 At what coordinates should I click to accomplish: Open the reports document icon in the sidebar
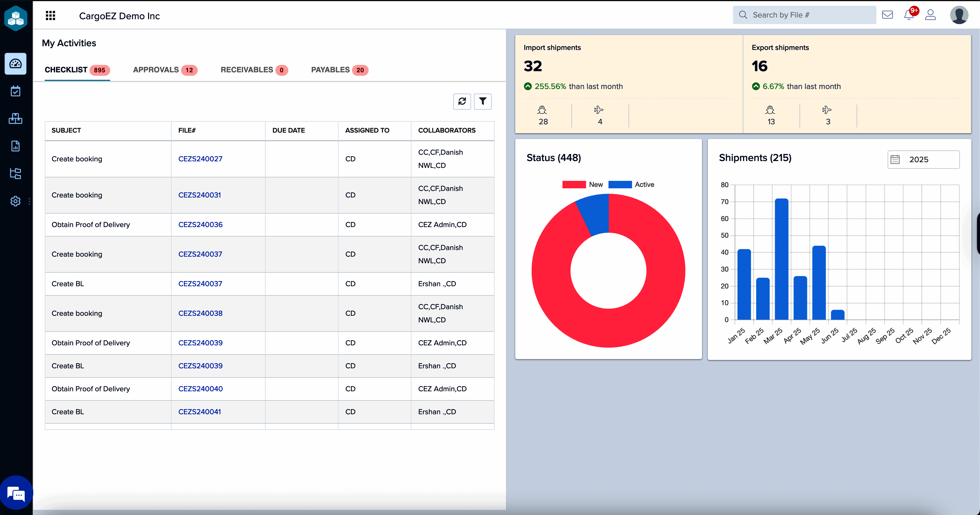click(15, 146)
